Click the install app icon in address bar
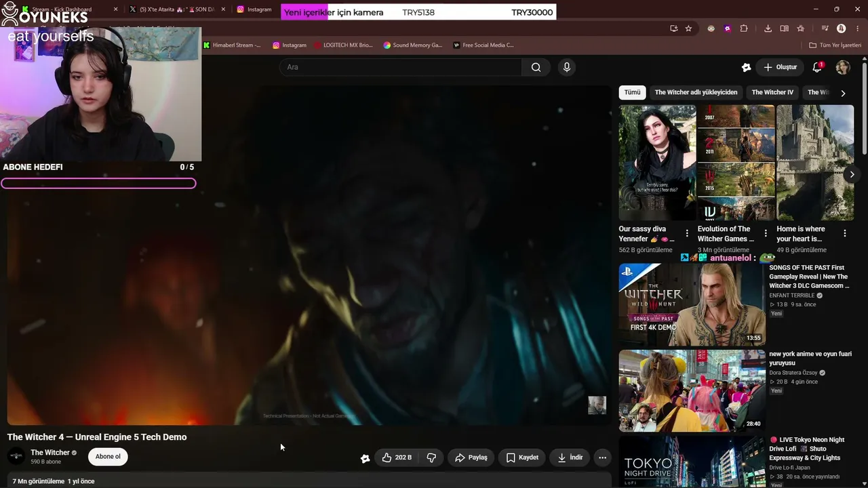The height and width of the screenshot is (488, 868). pos(673,28)
